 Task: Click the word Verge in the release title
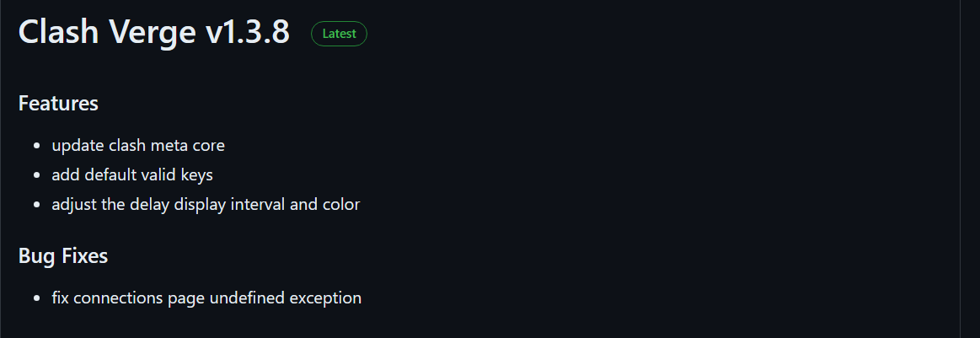152,33
